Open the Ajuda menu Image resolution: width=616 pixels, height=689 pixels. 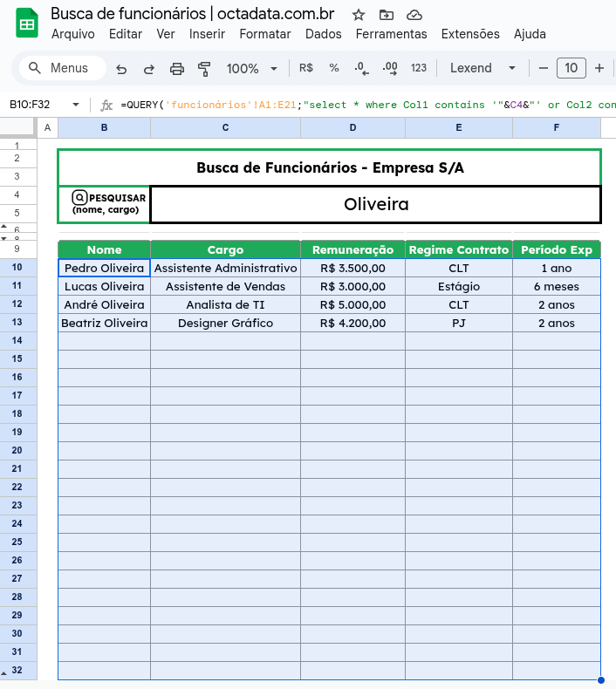tap(530, 34)
